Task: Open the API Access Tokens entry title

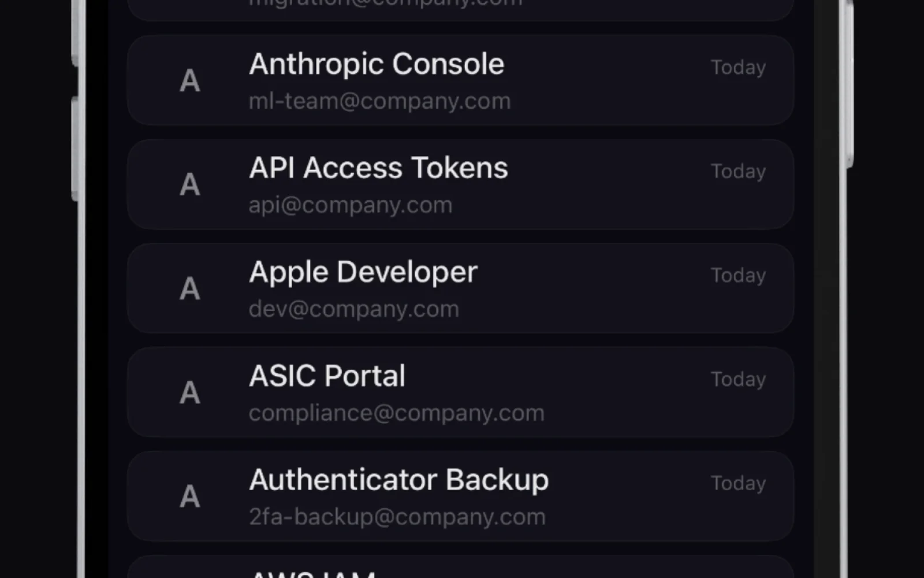Action: (x=378, y=168)
